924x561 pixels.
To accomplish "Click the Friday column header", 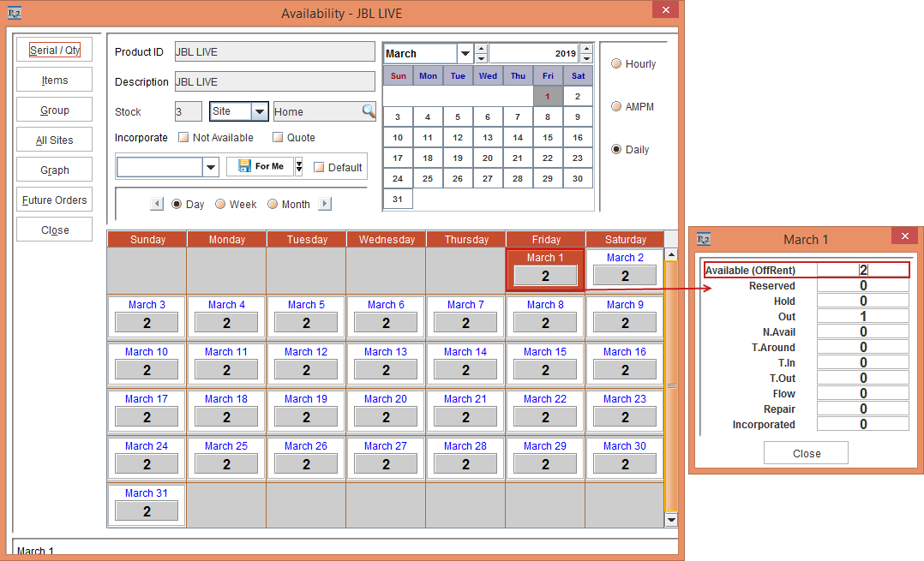I will [546, 239].
